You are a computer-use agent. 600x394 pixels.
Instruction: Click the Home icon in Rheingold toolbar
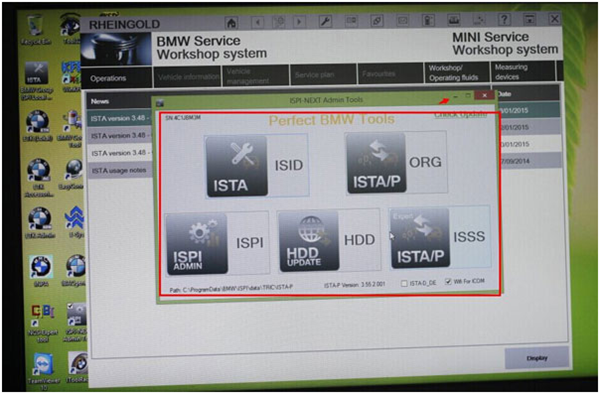pyautogui.click(x=232, y=23)
